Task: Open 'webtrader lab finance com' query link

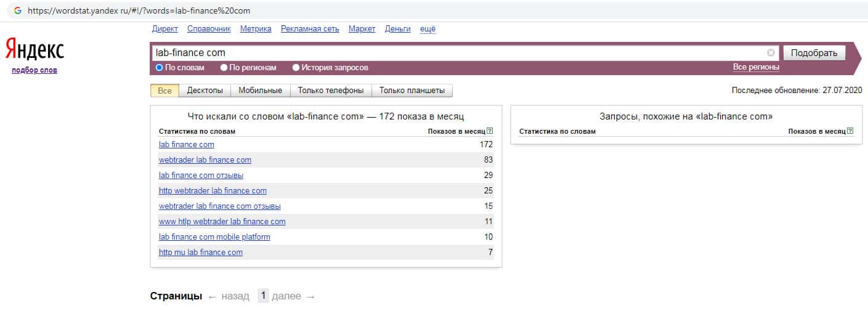Action: pyautogui.click(x=205, y=160)
